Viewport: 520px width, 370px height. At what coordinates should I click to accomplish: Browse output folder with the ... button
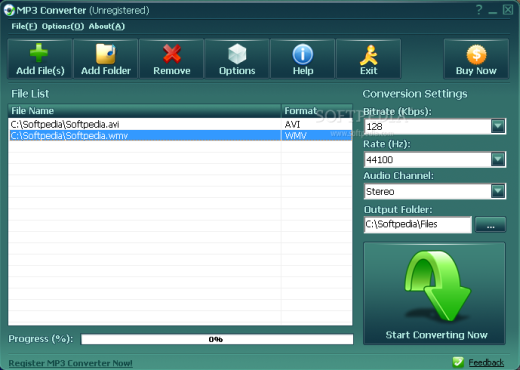[x=490, y=224]
